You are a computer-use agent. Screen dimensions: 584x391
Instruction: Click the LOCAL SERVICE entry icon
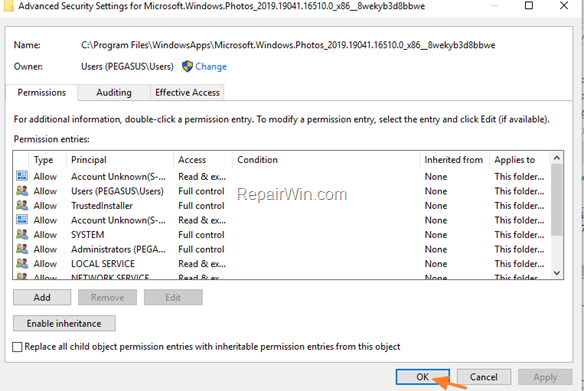click(x=22, y=263)
